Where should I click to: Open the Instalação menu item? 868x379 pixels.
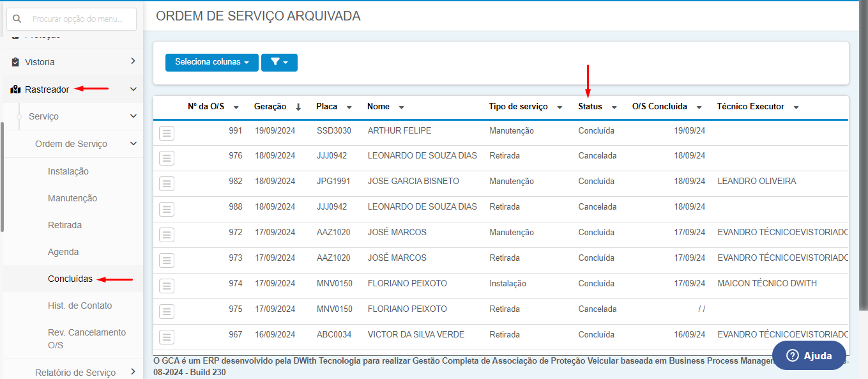click(x=68, y=171)
